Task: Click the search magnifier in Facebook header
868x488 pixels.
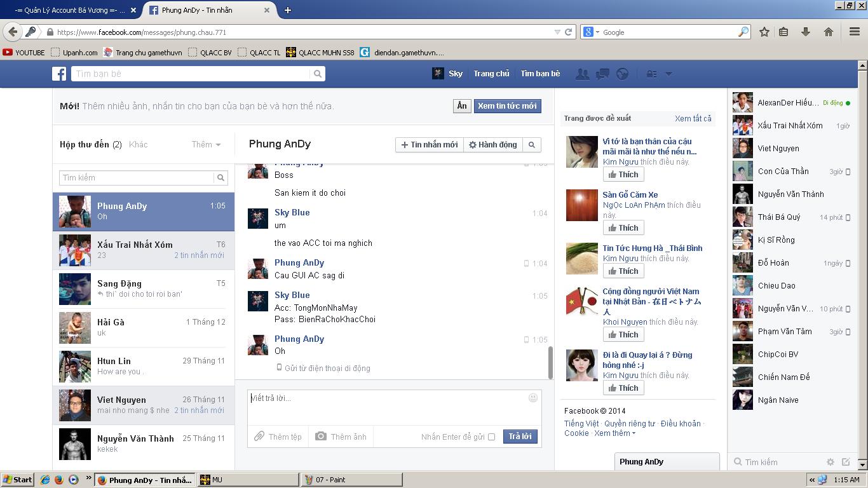Action: point(318,74)
